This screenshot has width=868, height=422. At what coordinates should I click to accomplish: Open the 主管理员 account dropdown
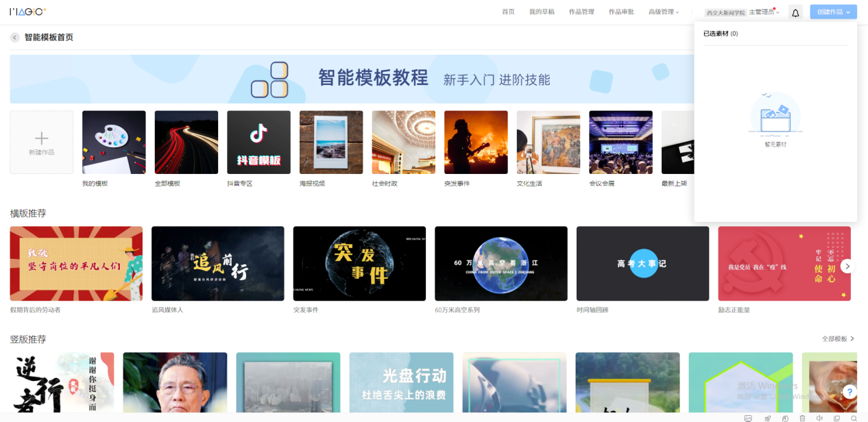(x=764, y=12)
